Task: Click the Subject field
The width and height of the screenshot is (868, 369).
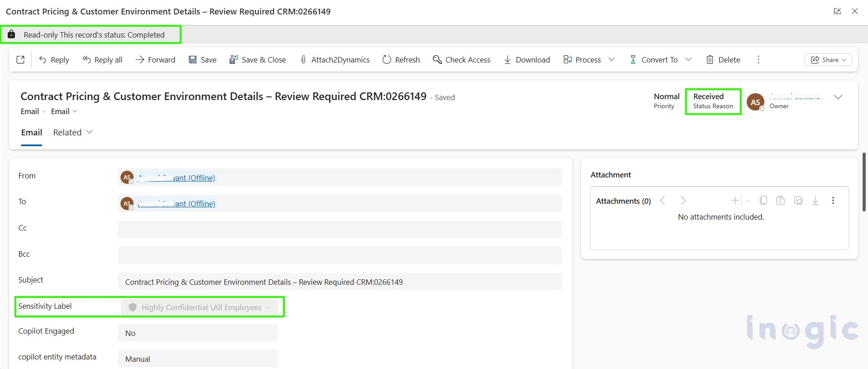Action: (x=340, y=282)
